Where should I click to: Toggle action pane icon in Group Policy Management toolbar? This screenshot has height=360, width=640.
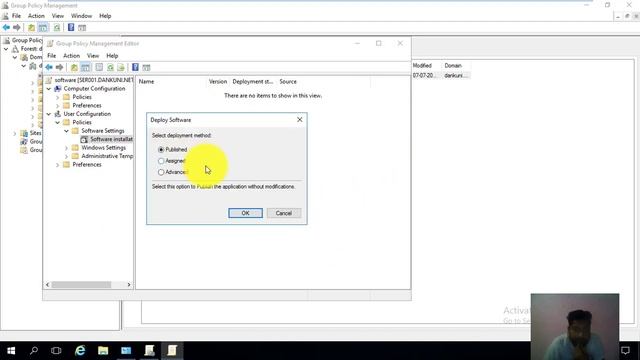(82, 28)
